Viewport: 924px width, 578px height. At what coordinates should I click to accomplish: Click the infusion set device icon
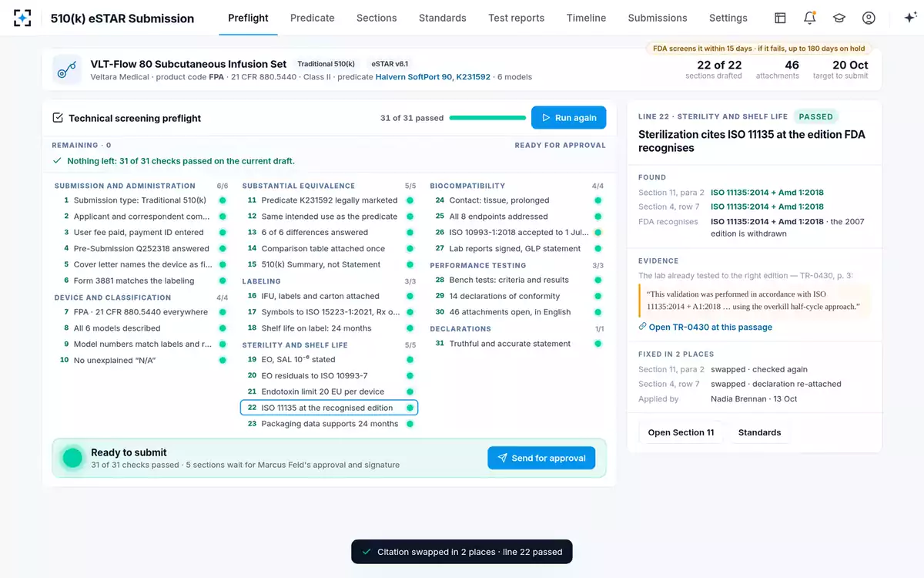click(x=67, y=69)
